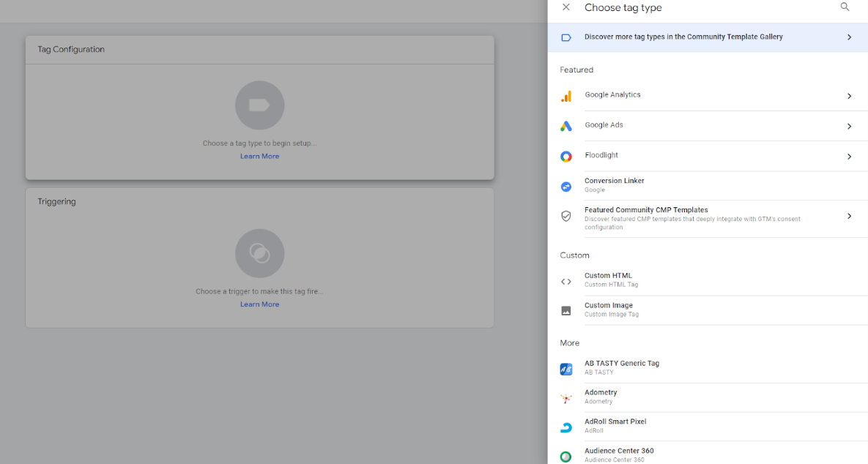Screen dimensions: 868x464
Task: Click the Custom HTML code brackets icon
Action: (565, 282)
